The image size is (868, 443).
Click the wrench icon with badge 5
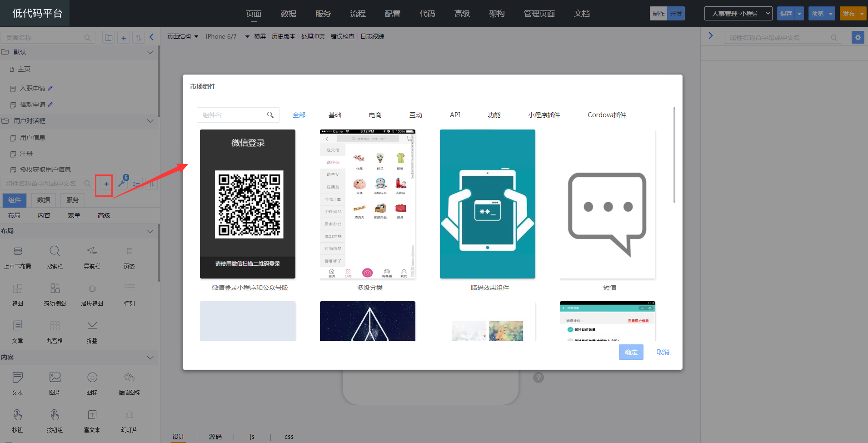122,183
